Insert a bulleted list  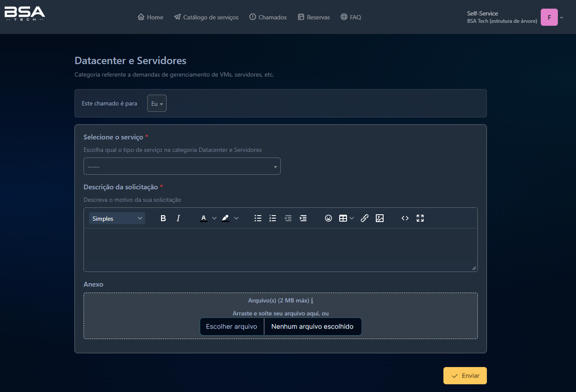pyautogui.click(x=258, y=219)
